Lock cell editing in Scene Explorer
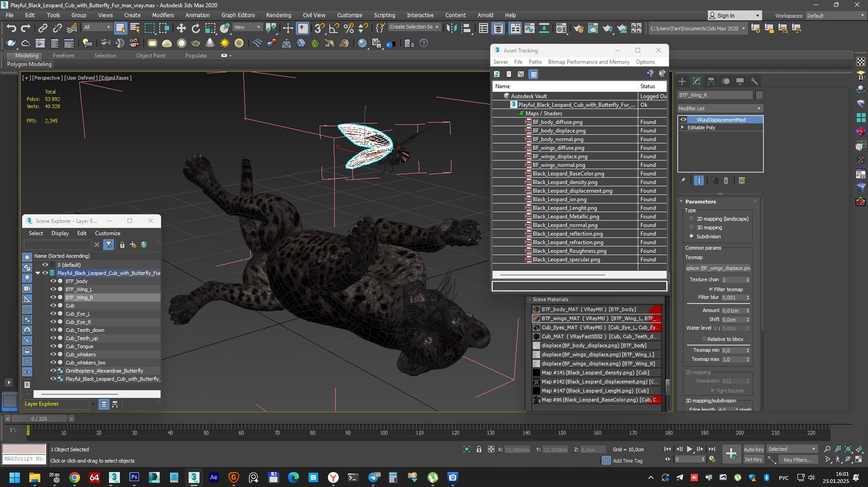This screenshot has width=868, height=487. 122,245
